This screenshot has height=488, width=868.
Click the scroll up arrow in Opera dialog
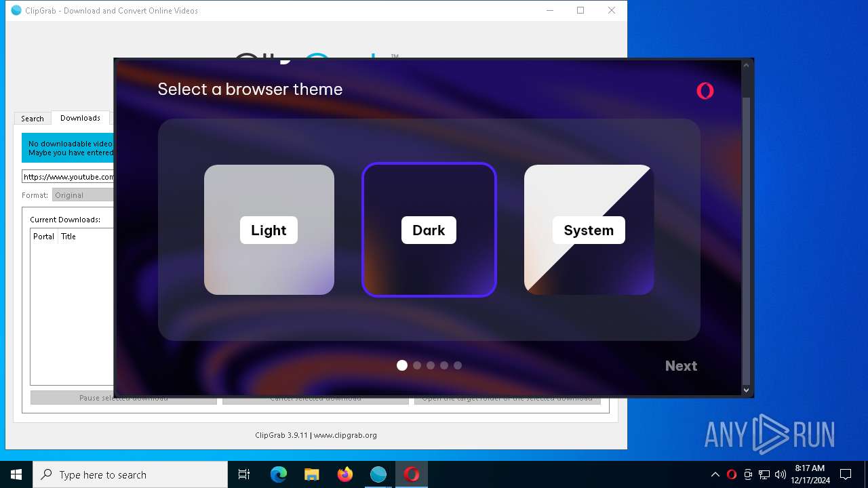(747, 66)
